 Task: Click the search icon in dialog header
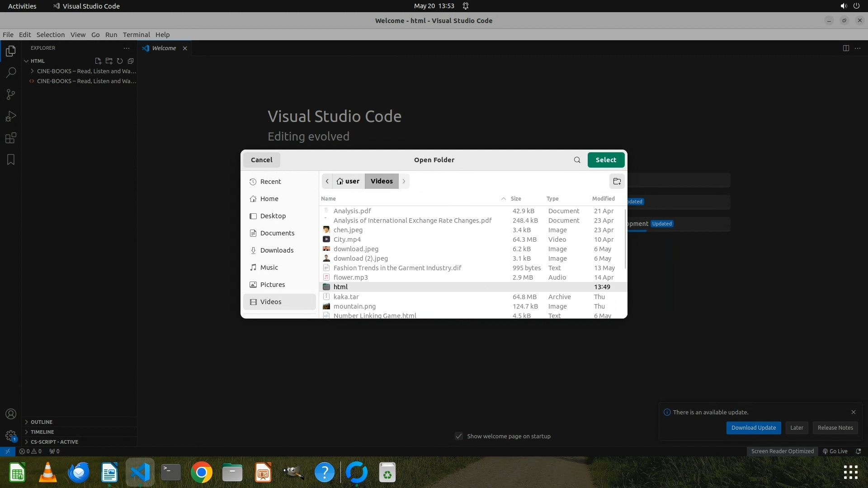[577, 160]
